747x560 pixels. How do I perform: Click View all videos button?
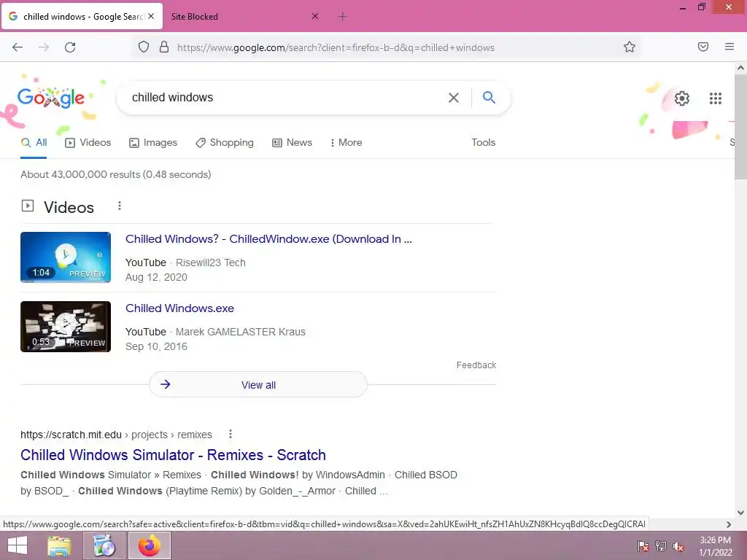click(258, 385)
